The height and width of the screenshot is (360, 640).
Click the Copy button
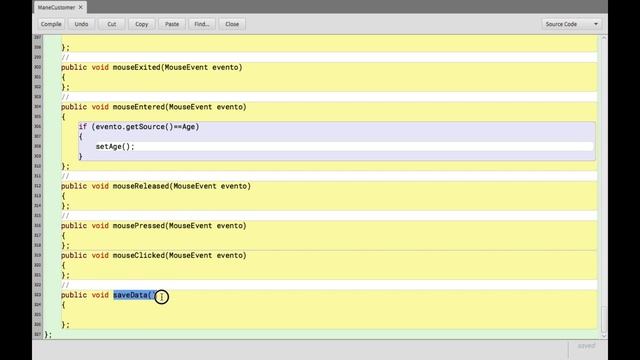pyautogui.click(x=142, y=24)
